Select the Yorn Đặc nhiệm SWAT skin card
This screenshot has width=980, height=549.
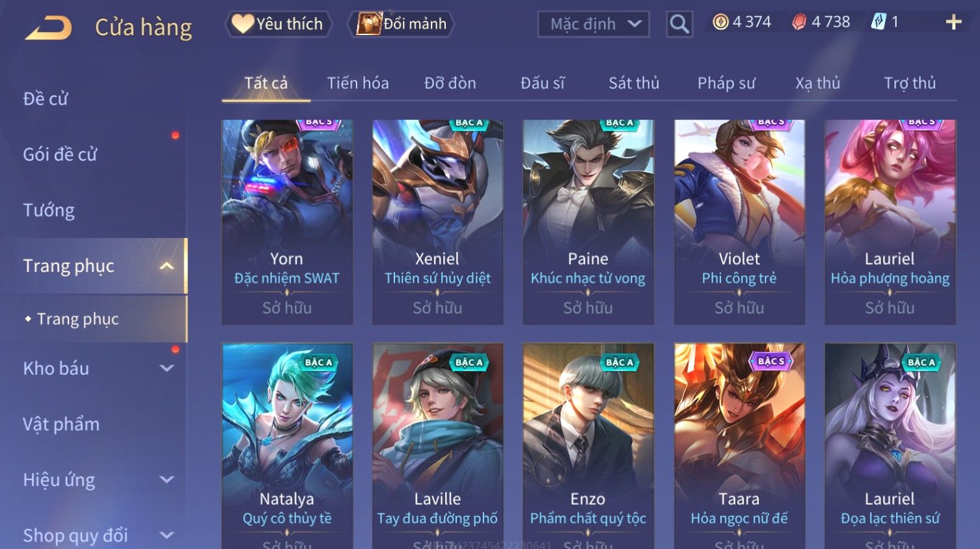click(287, 222)
